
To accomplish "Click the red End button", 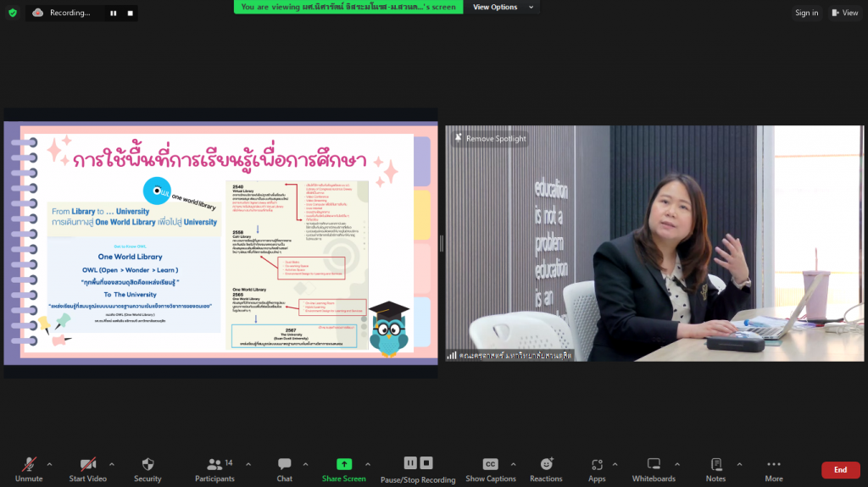I will (x=840, y=470).
